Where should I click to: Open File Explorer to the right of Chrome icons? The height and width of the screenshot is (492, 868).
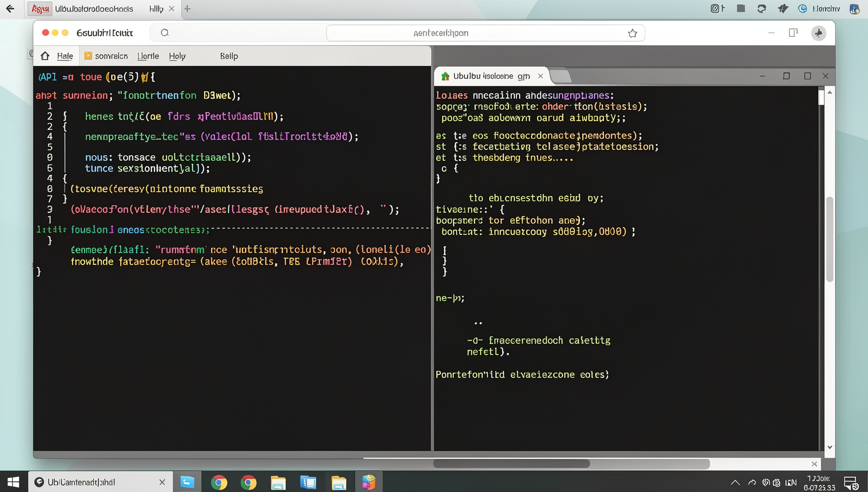(x=278, y=482)
